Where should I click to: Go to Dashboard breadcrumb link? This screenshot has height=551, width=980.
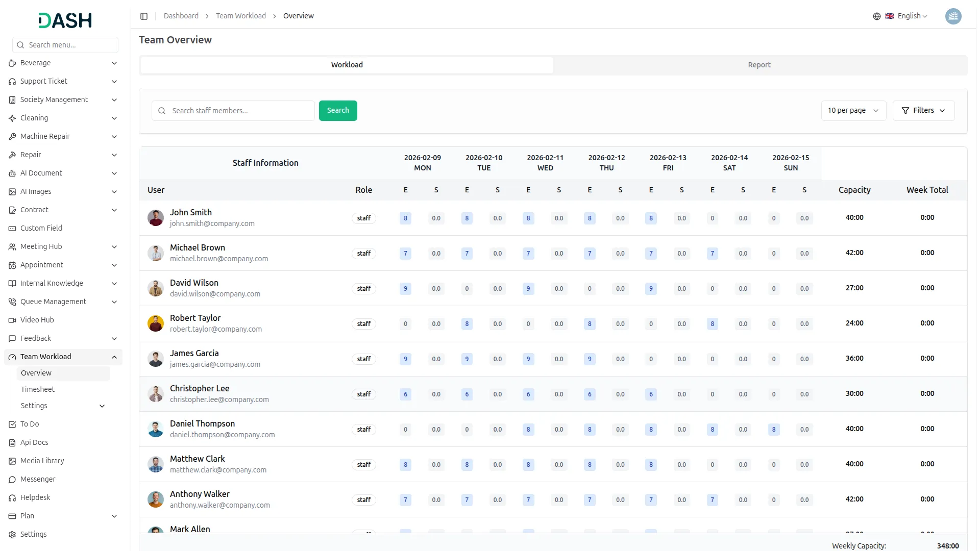tap(181, 16)
